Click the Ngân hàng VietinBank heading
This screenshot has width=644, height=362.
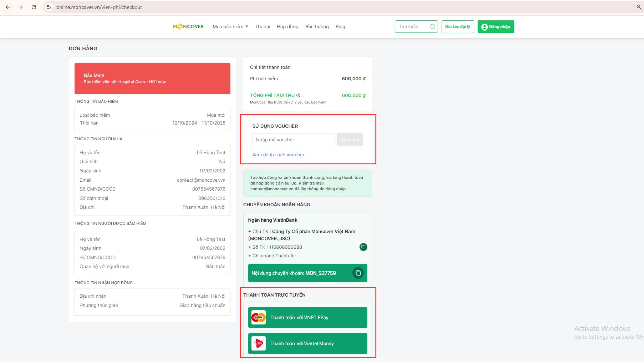coord(272,220)
